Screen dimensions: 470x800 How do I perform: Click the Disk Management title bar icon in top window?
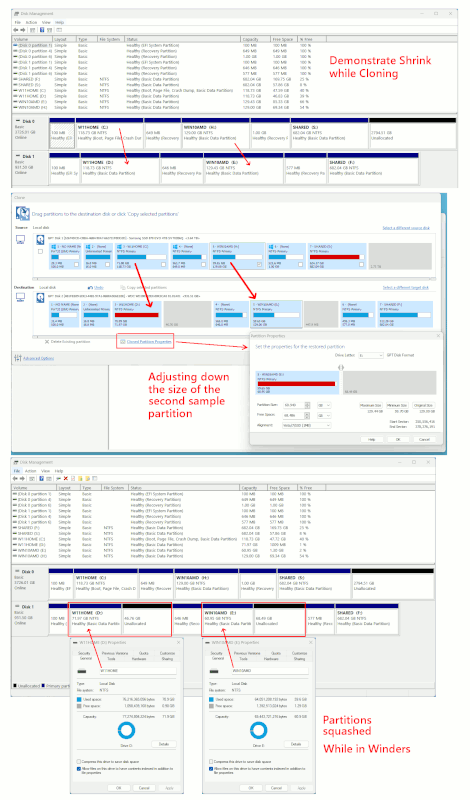(x=17, y=13)
